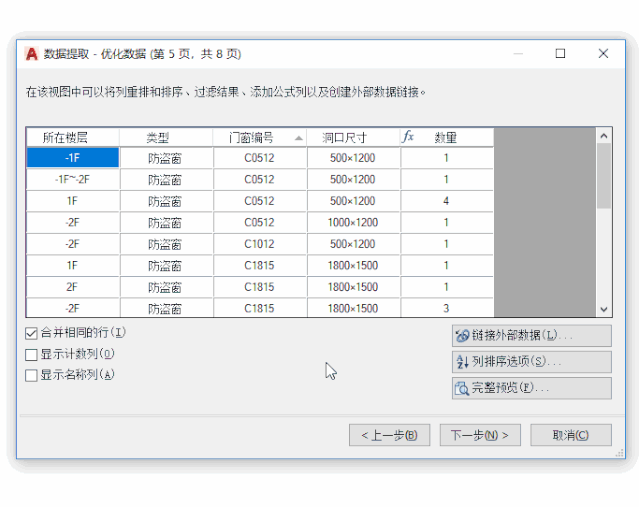Cancel the wizard with 取消 button
Screen dimensions: 639x507
click(571, 435)
